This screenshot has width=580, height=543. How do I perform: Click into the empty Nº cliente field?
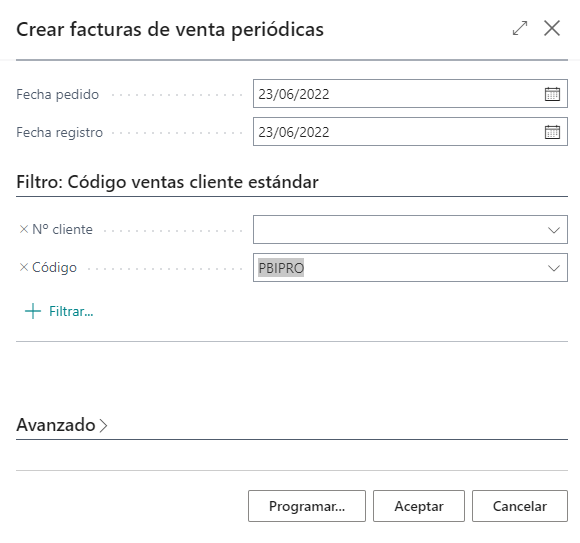pos(398,229)
